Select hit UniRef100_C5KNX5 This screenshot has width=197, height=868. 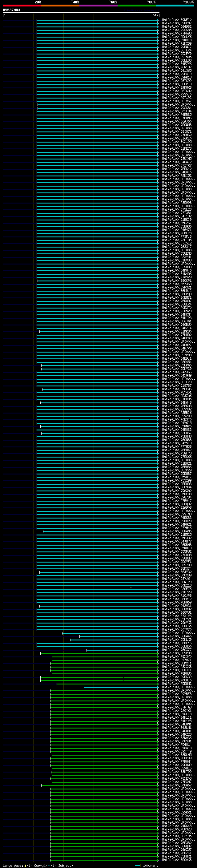(x=176, y=426)
